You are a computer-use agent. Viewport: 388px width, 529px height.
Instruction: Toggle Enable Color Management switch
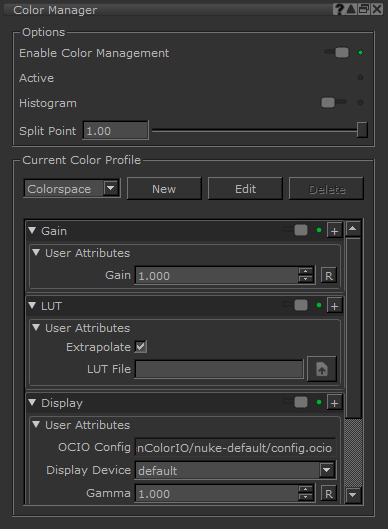[x=337, y=53]
